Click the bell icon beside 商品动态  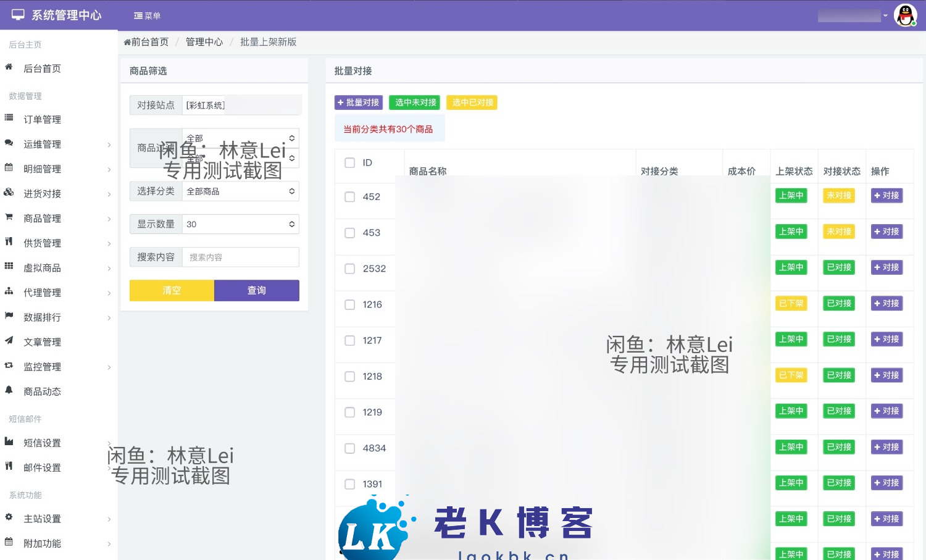(x=9, y=390)
